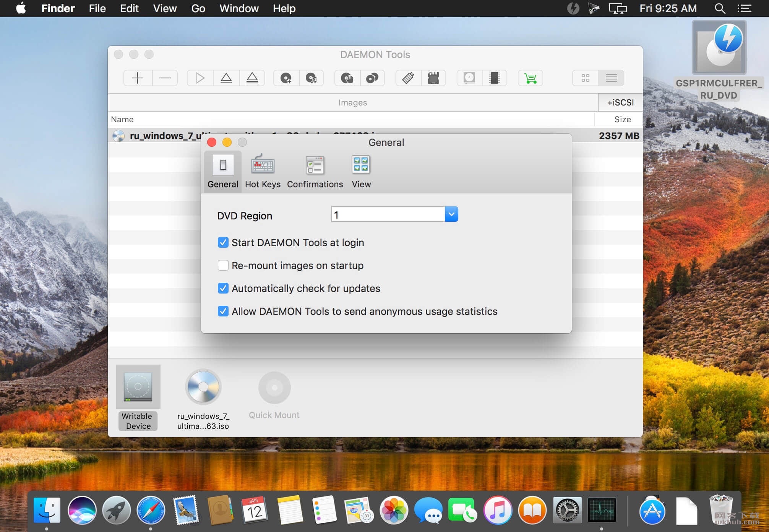Switch to list view

tap(611, 78)
